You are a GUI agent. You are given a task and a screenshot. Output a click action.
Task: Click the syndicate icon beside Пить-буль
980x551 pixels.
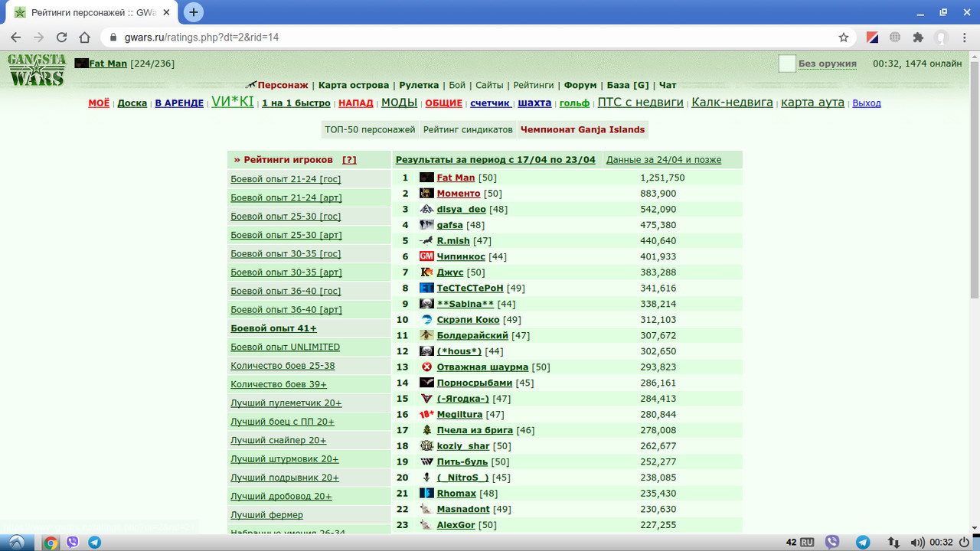click(426, 461)
